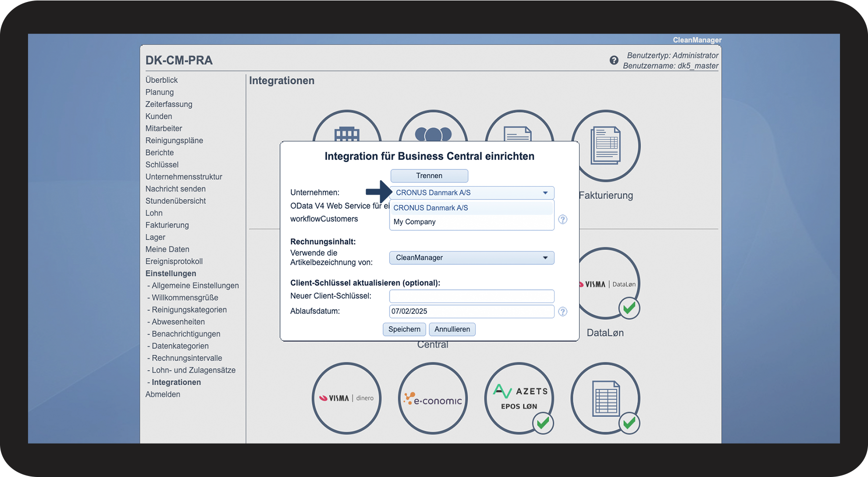Cancel dialog with Annullieren button
This screenshot has width=868, height=477.
coord(452,329)
